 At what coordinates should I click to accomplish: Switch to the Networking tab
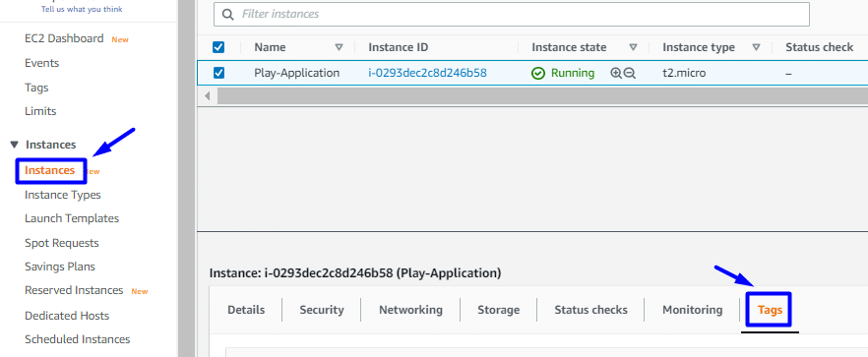point(410,310)
